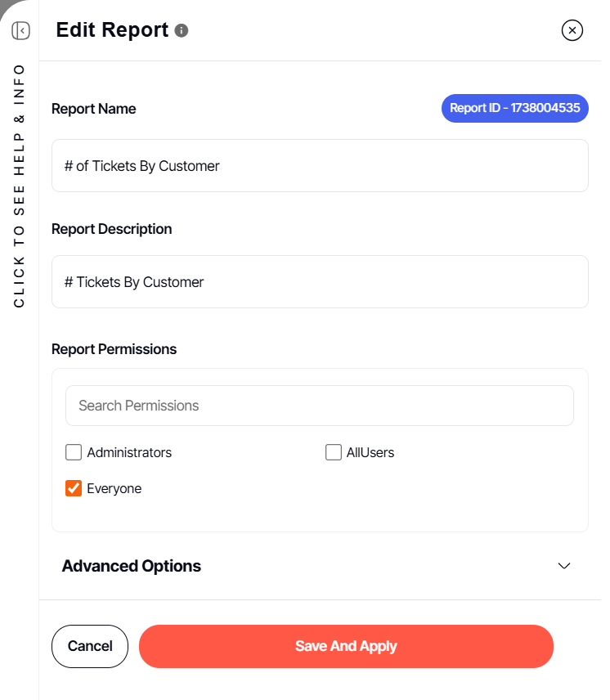
Task: Click into the Report Description field
Action: coord(320,282)
